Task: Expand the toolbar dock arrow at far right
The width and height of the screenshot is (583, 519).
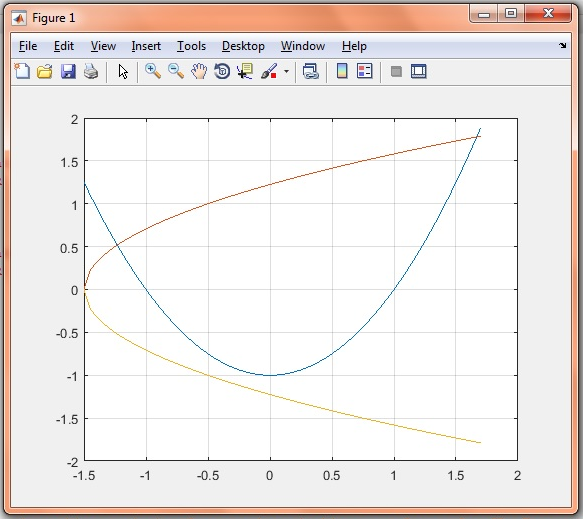Action: point(563,45)
